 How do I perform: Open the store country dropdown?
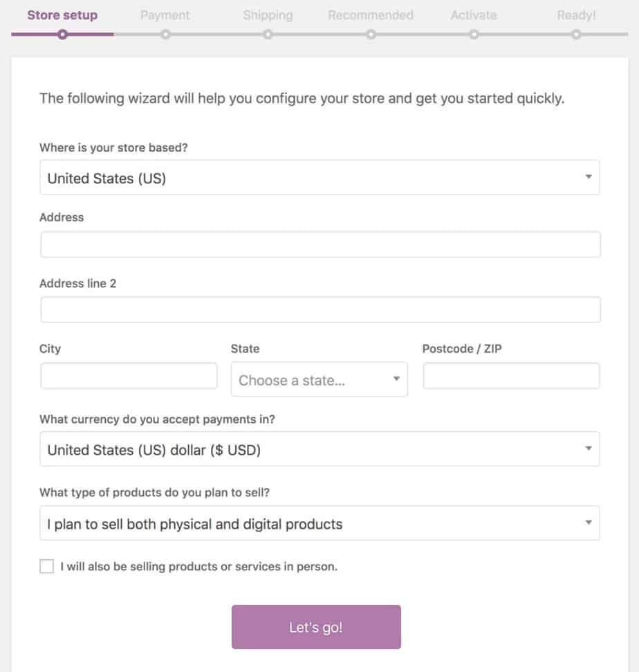point(319,178)
